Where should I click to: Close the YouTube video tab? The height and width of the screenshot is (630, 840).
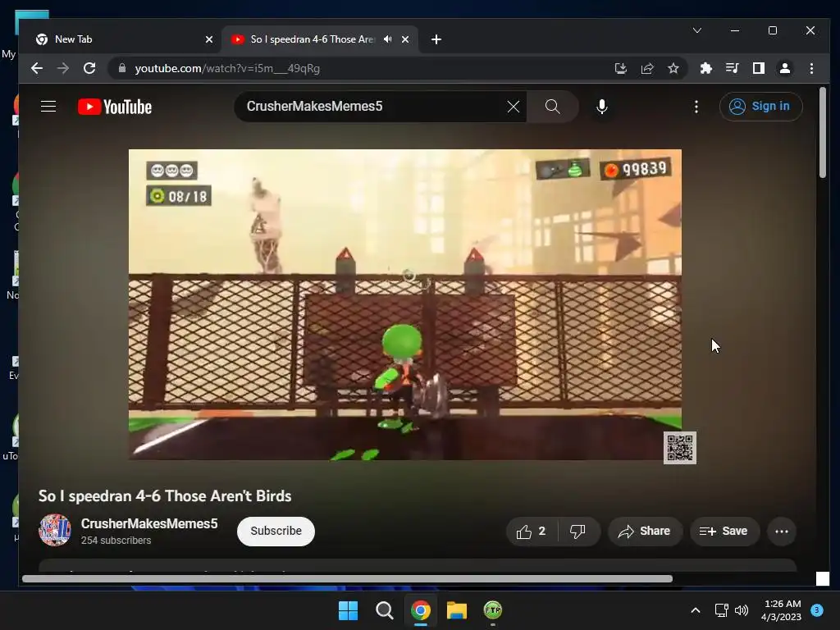[405, 39]
